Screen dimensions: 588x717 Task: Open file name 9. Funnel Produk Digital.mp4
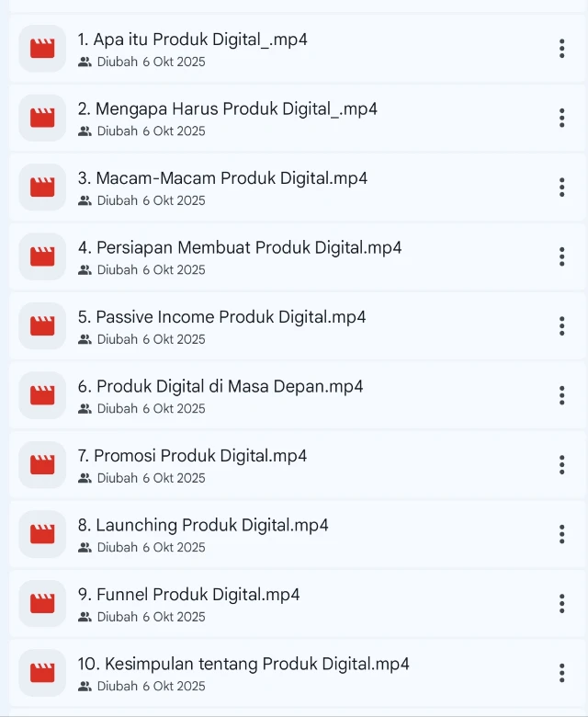tap(188, 595)
